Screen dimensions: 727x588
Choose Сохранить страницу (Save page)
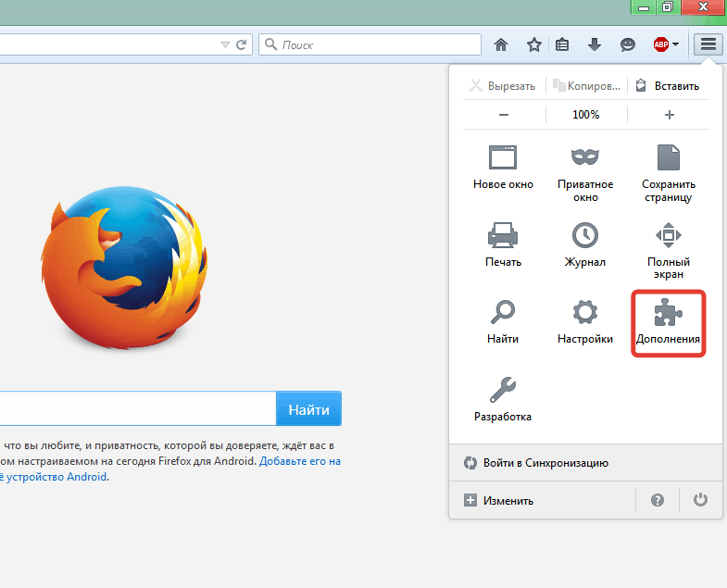668,172
